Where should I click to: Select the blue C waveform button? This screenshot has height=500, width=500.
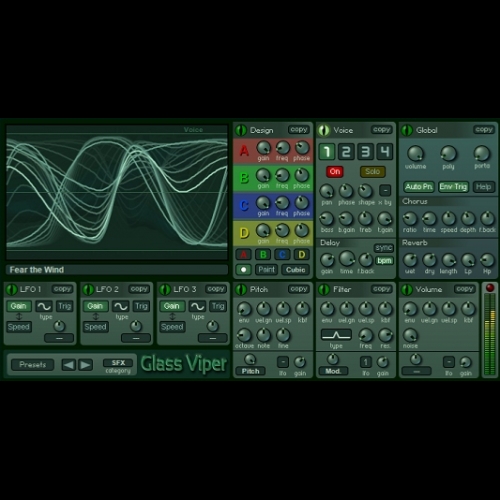point(282,255)
